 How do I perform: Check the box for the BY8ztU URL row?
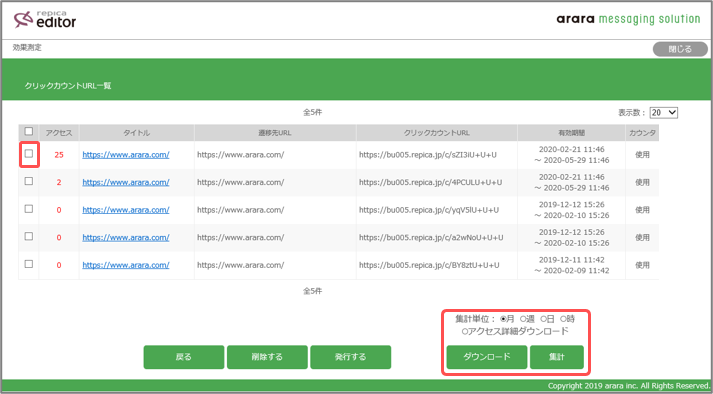pos(29,264)
